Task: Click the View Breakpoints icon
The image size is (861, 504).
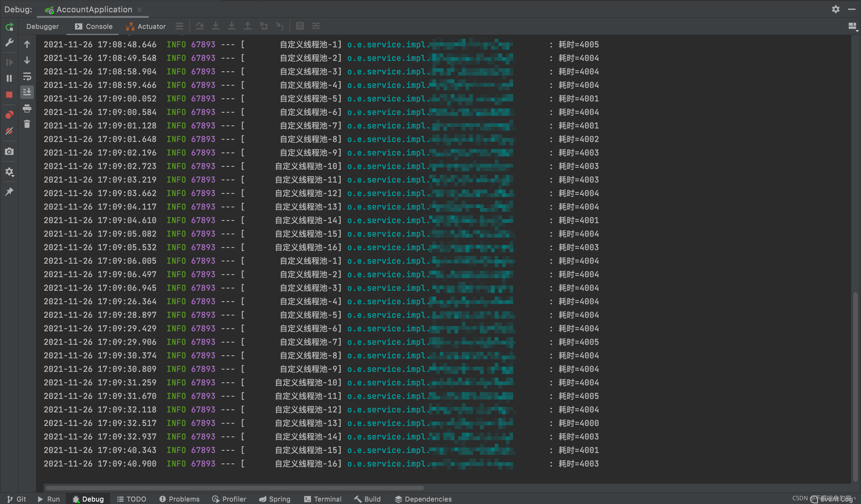Action: click(x=9, y=115)
